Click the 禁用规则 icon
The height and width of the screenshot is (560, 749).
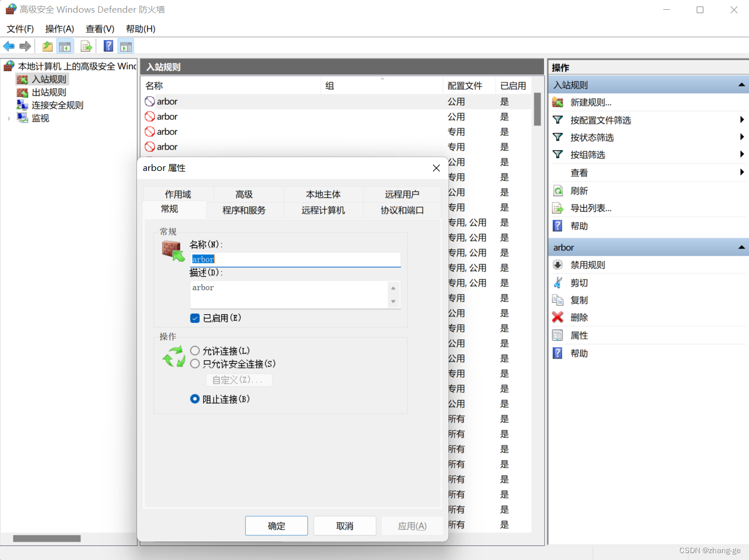coord(557,265)
